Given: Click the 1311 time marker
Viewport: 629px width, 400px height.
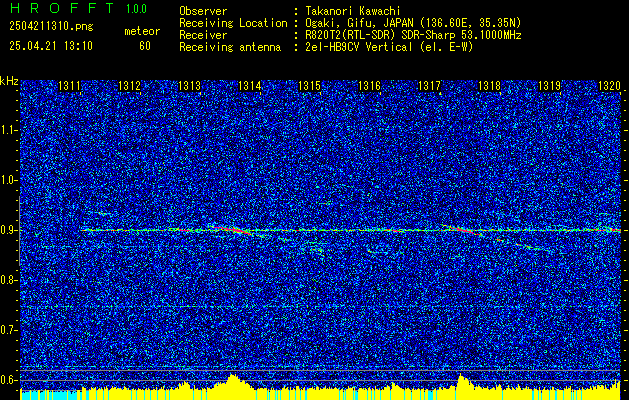Looking at the screenshot, I should coord(69,85).
